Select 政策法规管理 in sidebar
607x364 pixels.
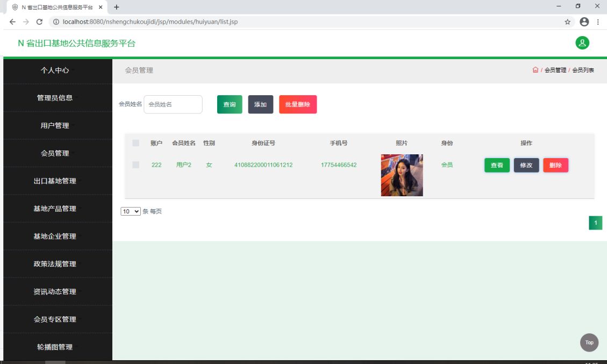[x=55, y=264]
